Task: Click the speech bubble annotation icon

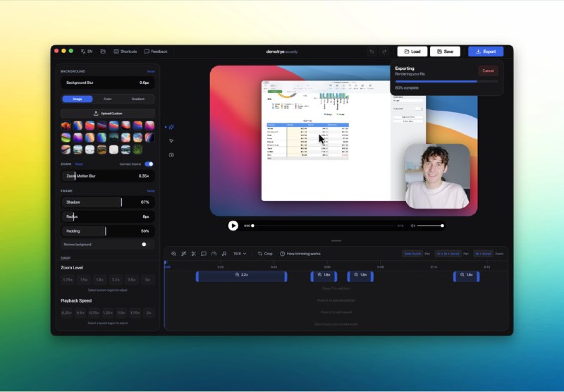Action: click(204, 254)
